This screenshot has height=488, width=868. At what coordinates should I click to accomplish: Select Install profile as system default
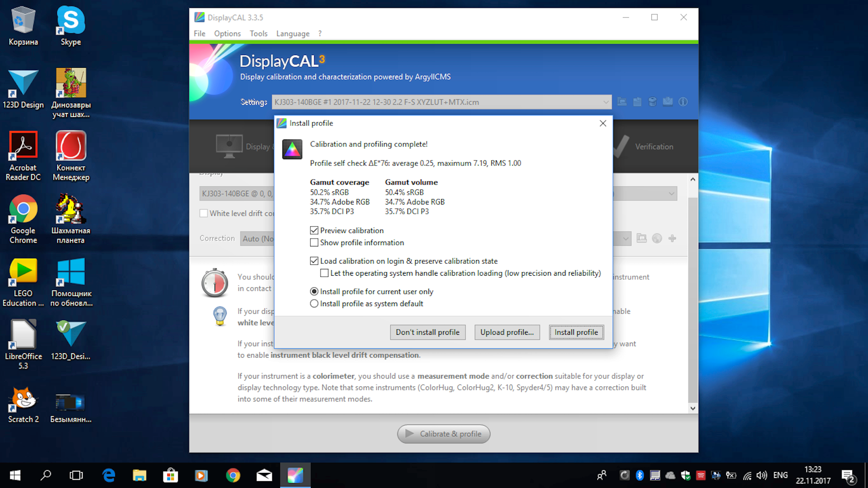coord(314,304)
